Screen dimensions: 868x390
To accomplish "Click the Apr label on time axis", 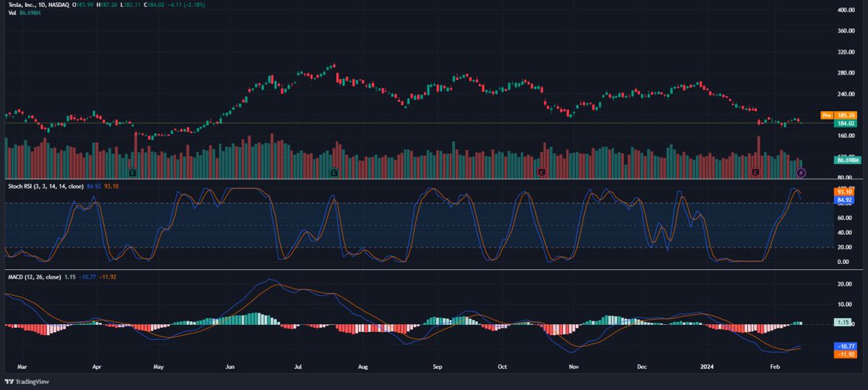I will (96, 367).
